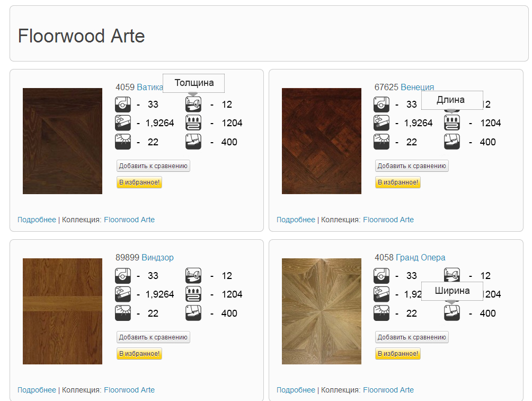Click the length icon beside 1204 in Венеция card
Screen dimensions: 532x401
tap(452, 123)
